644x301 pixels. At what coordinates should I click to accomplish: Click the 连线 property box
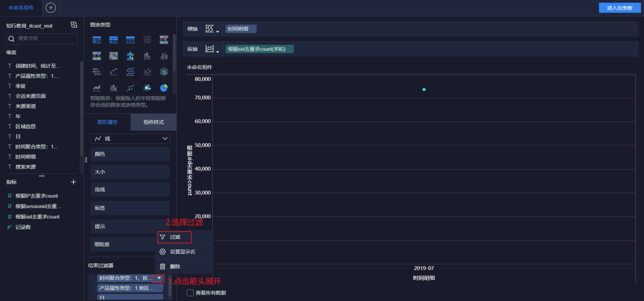pos(130,190)
